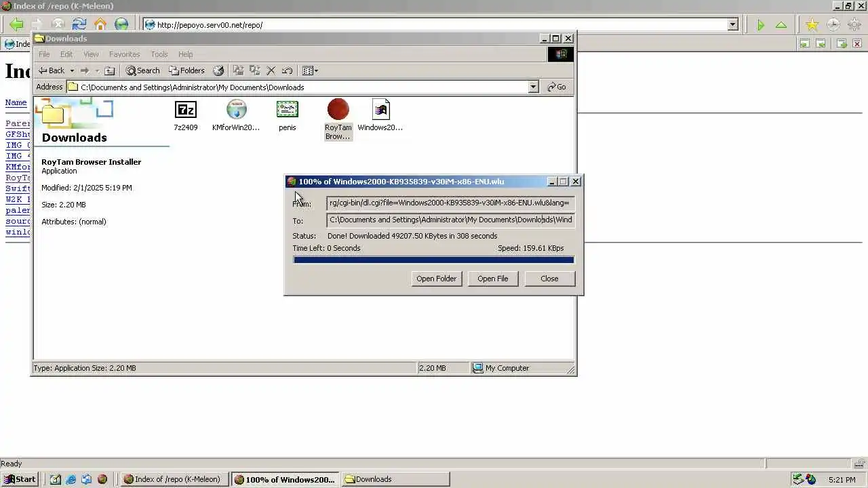Open Favorites menu in Downloads window

tap(125, 54)
